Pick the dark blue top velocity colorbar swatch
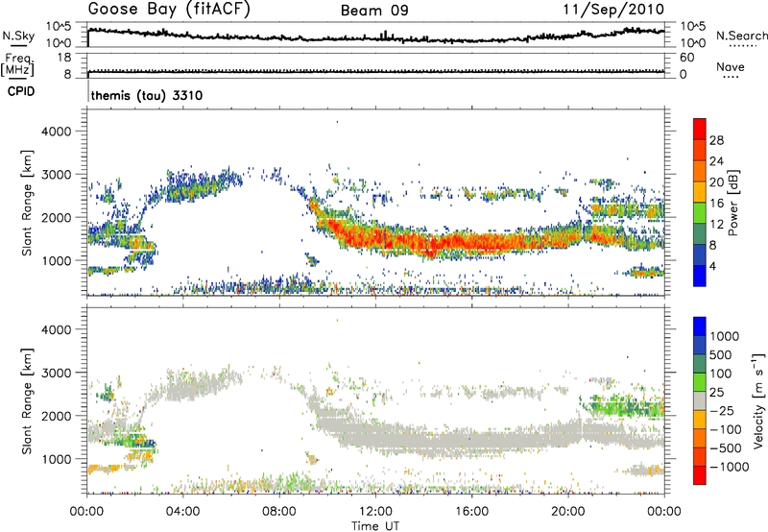The height and width of the screenshot is (532, 768). [700, 326]
